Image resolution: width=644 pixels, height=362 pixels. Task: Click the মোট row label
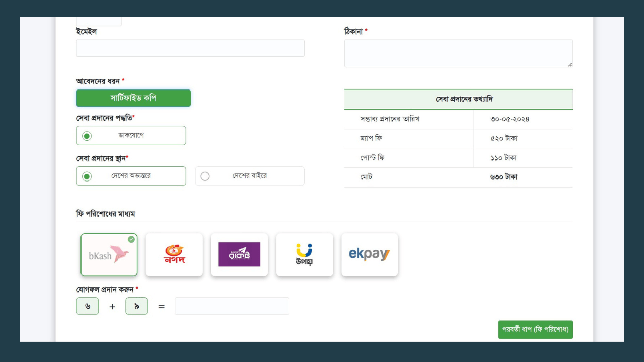pyautogui.click(x=366, y=177)
